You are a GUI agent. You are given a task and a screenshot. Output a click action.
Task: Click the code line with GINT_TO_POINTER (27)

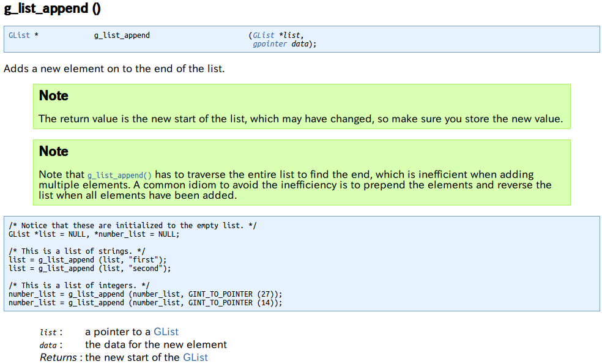point(146,294)
